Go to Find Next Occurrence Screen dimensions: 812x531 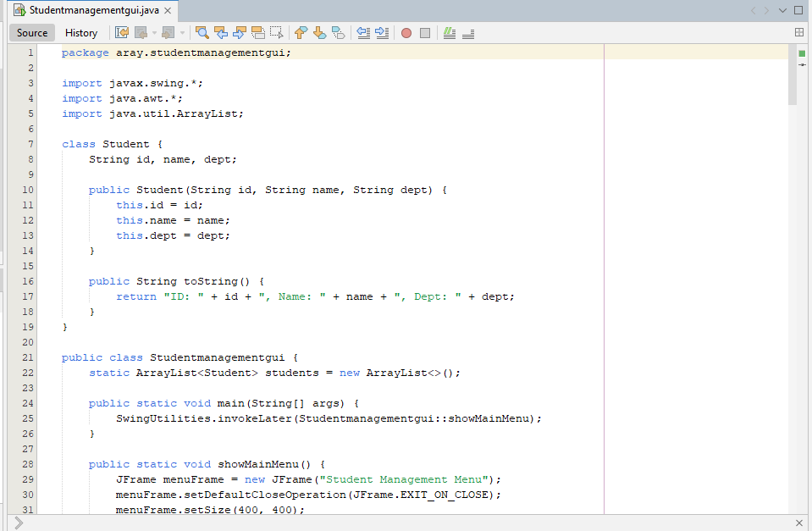[x=240, y=33]
